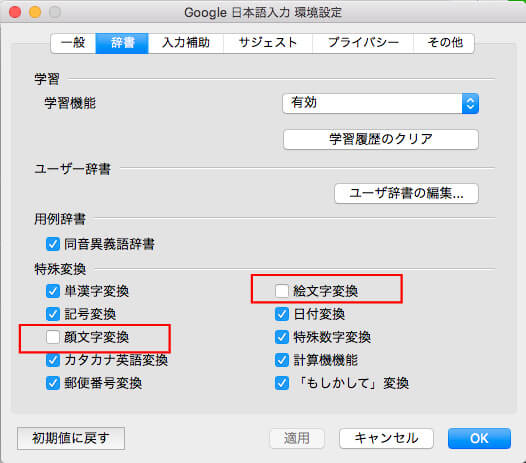Click 初期値に戻す reset button
Screen dimensions: 526x463
(71, 438)
